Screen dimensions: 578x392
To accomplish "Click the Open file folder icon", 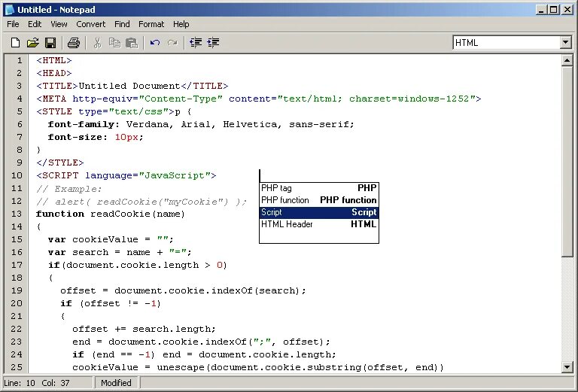I will pyautogui.click(x=33, y=43).
